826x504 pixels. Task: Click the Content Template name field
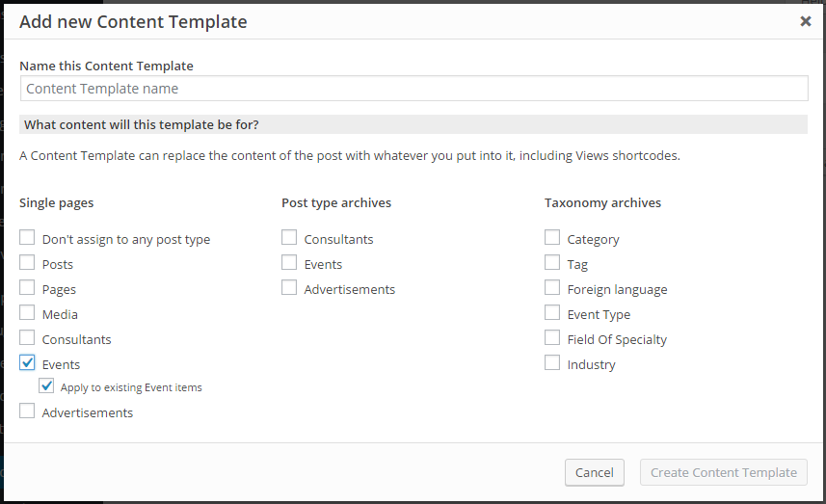click(x=414, y=89)
